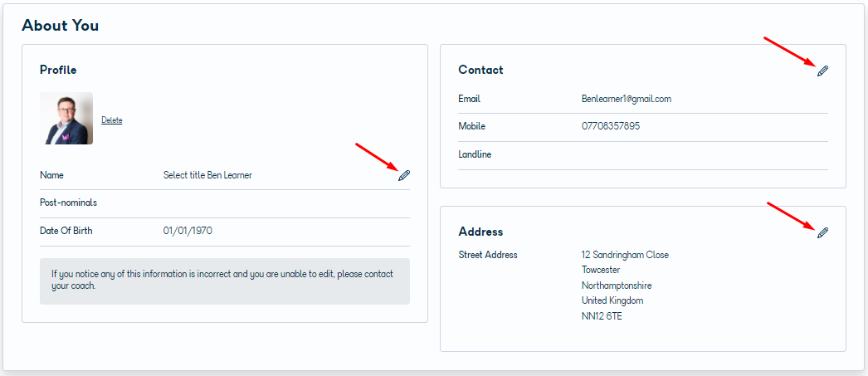Click the Profile section heading
Viewport: 868px width, 376px height.
58,70
